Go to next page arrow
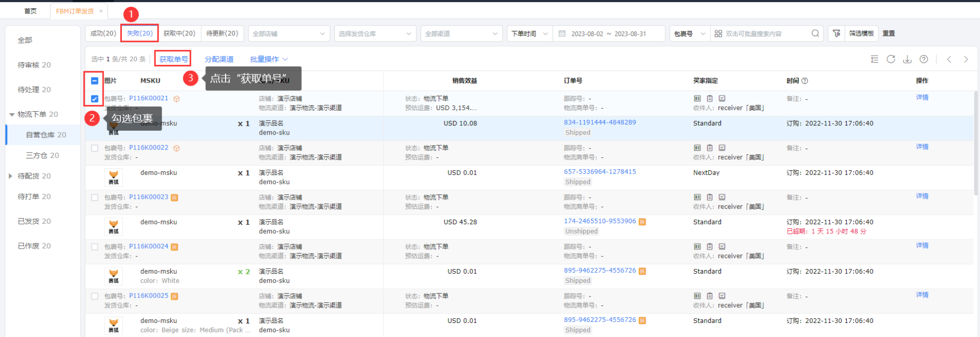 pos(966,59)
